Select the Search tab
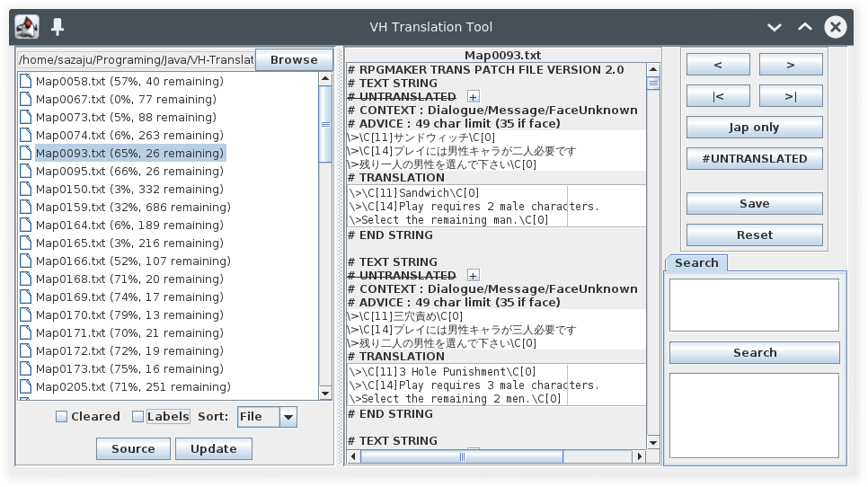The width and height of the screenshot is (868, 487). click(696, 263)
